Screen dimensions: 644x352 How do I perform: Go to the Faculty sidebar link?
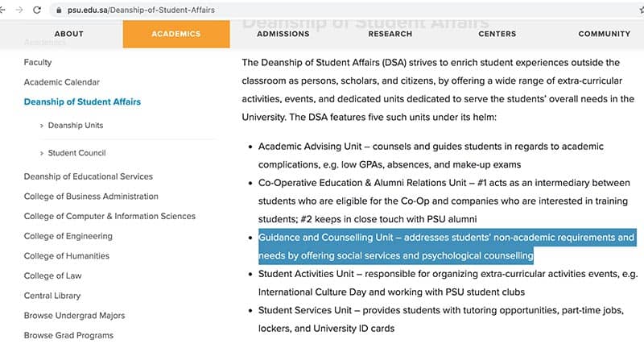tap(38, 63)
